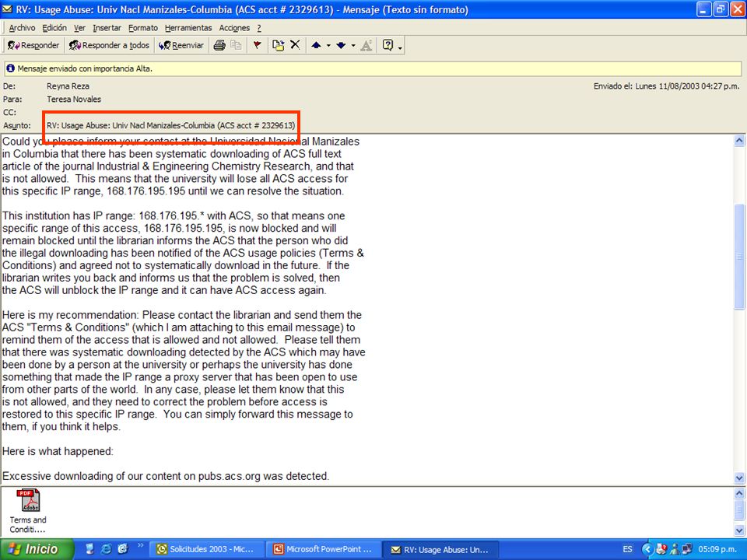
Task: Open the Archivo menu
Action: 22,28
